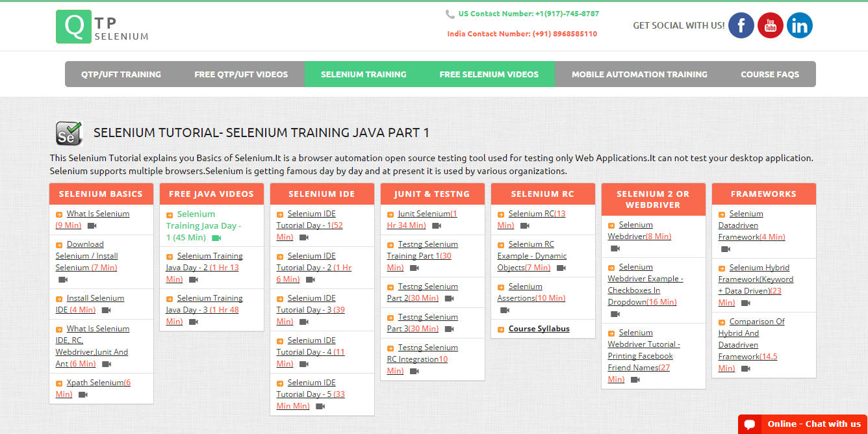
Task: Click green camera icon for Java Day - 1
Action: (x=216, y=238)
